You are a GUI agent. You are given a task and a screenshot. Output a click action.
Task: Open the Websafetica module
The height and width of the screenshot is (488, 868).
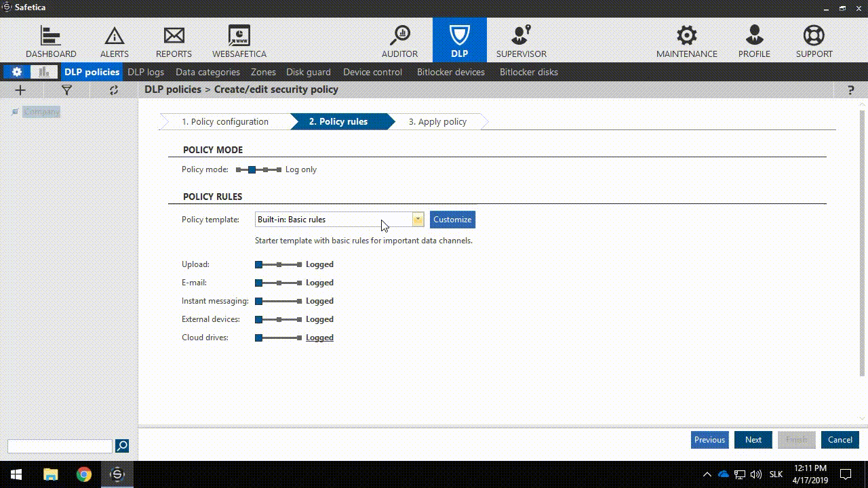pos(239,39)
